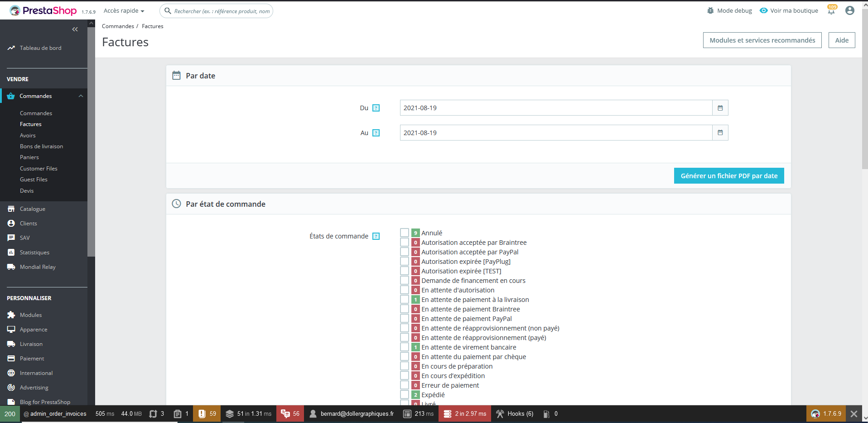Click the PrestaShop logo
Screen dimensions: 868x423
point(43,10)
